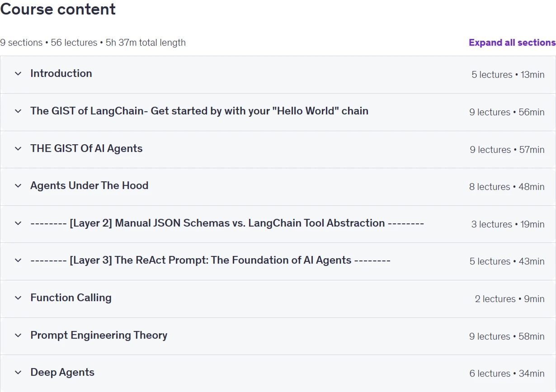The image size is (556, 392).
Task: Expand the Layer 3 ReAct Prompt chevron
Action: [18, 260]
